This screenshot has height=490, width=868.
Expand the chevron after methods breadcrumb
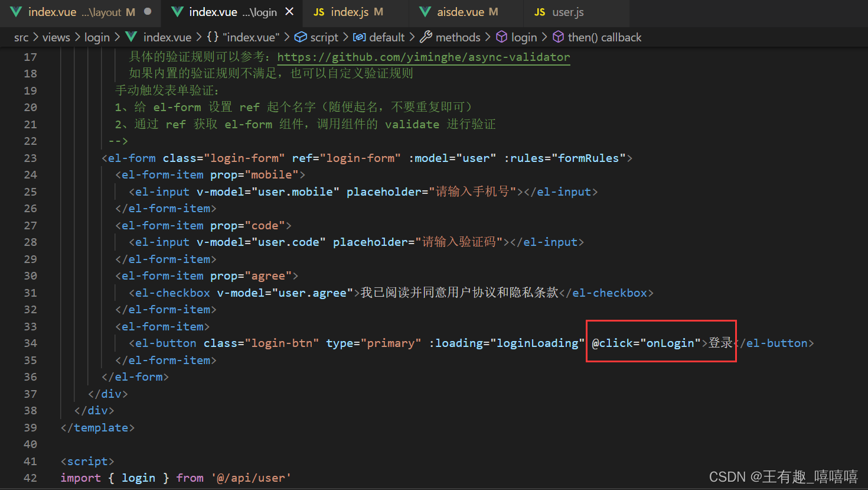pos(488,37)
